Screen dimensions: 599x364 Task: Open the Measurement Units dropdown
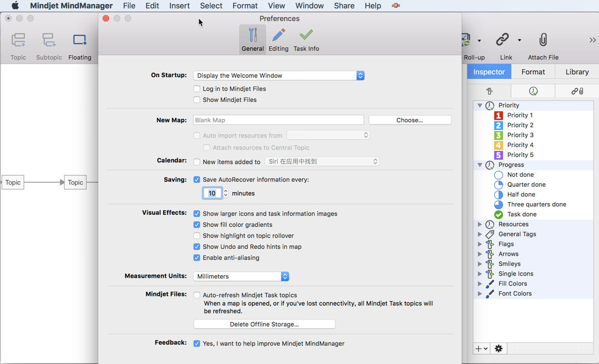[241, 276]
